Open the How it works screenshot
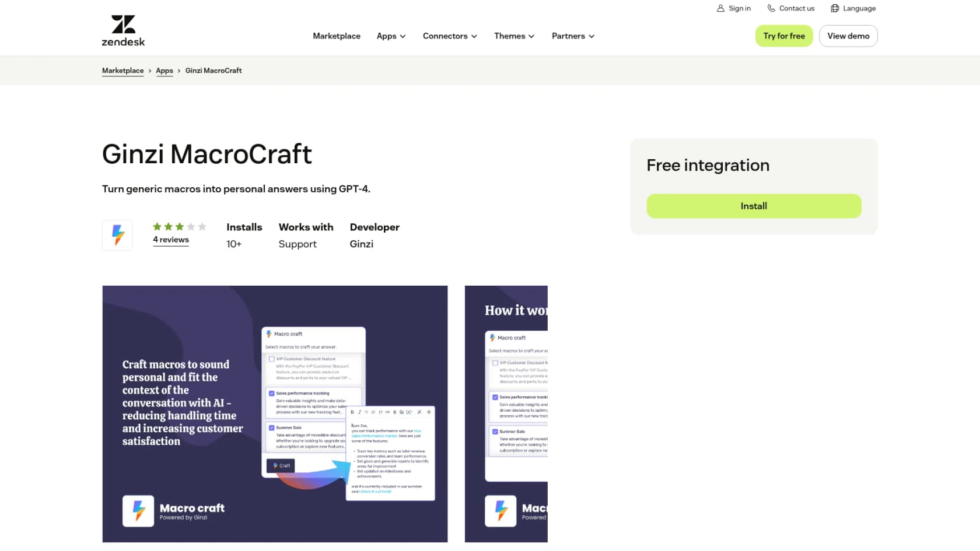The image size is (980, 551). (x=506, y=414)
